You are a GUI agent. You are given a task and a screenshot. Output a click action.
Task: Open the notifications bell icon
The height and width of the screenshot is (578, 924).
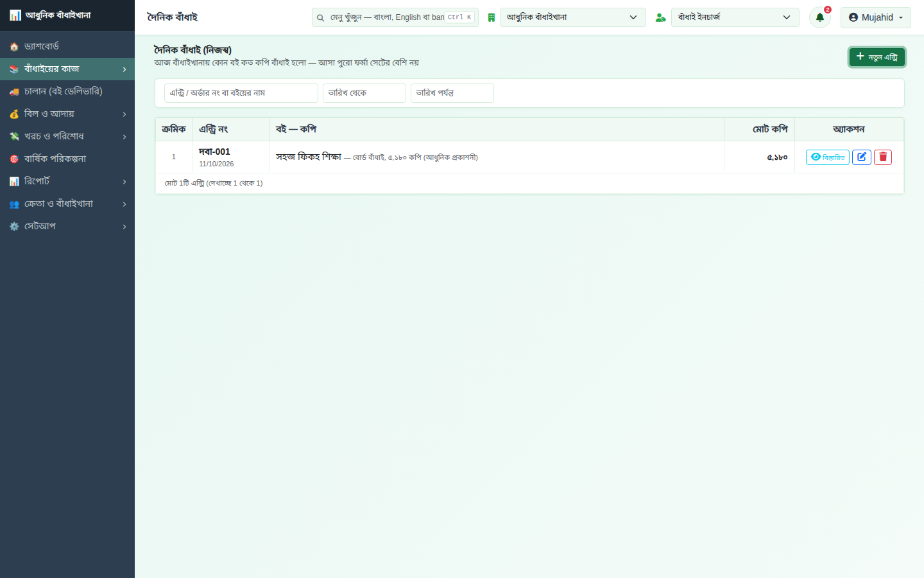click(819, 17)
